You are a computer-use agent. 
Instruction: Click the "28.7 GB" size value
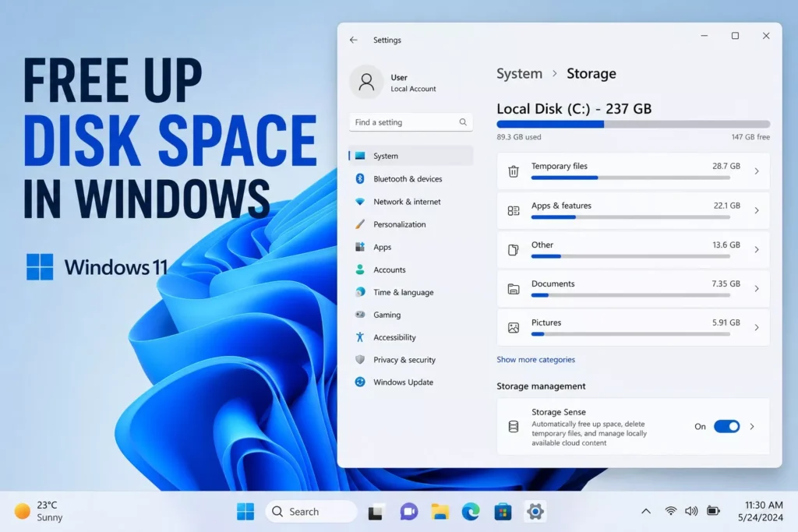click(726, 166)
